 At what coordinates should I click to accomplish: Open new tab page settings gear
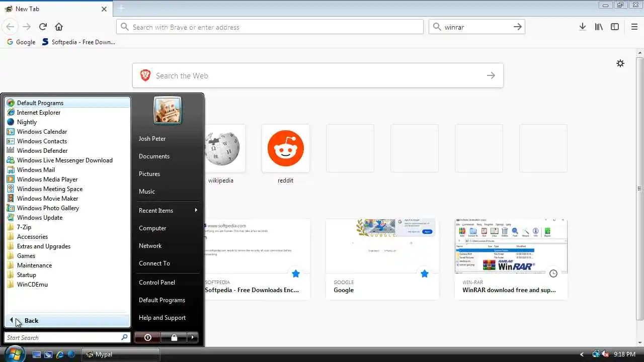(x=620, y=63)
